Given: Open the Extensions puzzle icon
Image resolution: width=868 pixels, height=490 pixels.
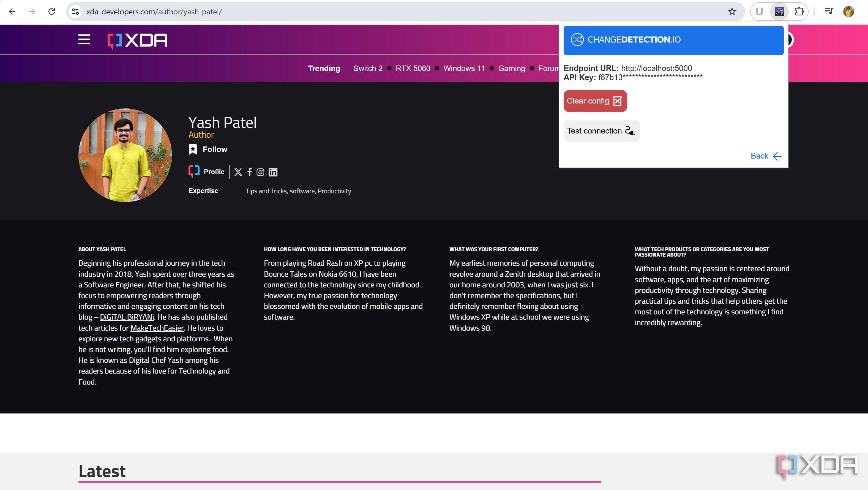Looking at the screenshot, I should (x=799, y=12).
